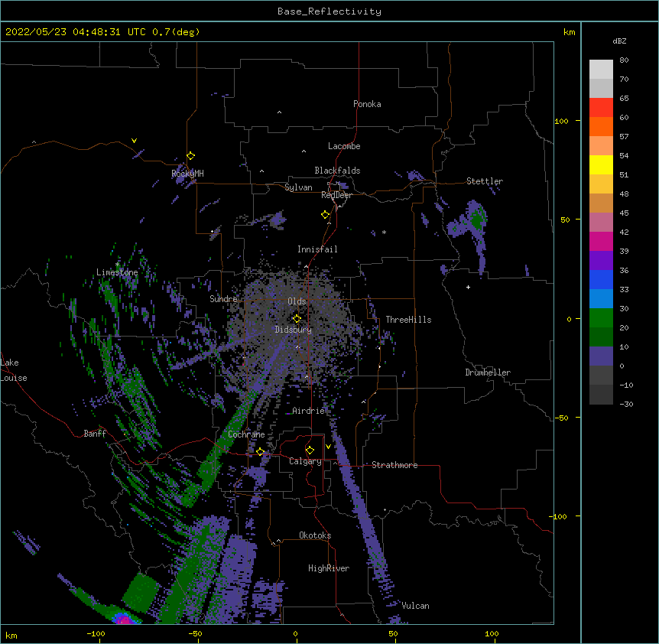
Task: Select the top light gray 70-80 dBZ swatch
Action: 601,70
